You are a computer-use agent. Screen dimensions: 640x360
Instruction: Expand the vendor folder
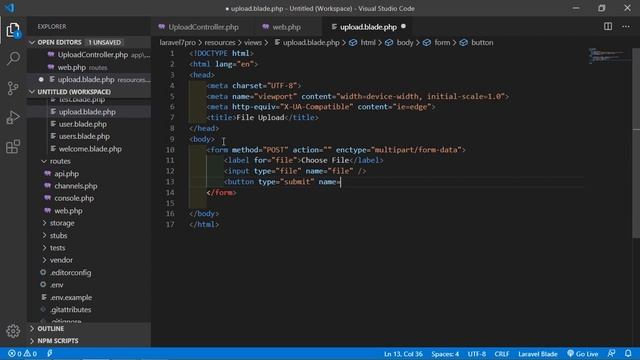(x=61, y=260)
